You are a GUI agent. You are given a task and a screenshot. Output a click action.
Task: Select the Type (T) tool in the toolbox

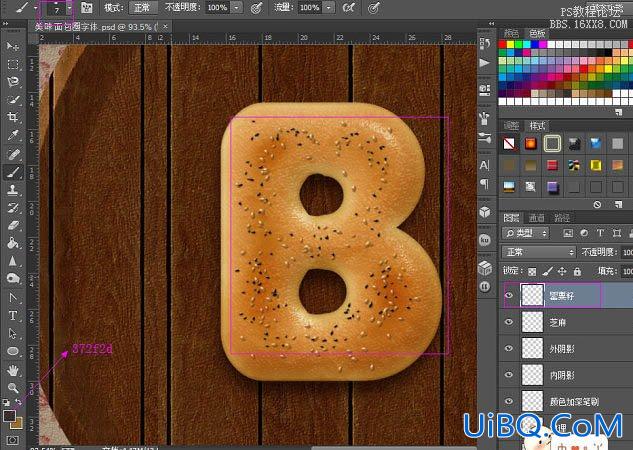coord(13,315)
